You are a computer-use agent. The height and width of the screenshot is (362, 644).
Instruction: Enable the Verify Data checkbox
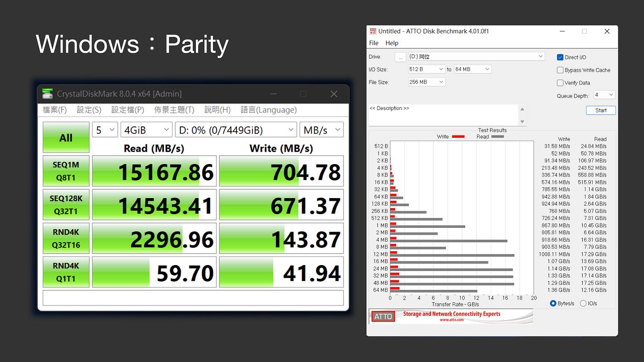tap(560, 83)
